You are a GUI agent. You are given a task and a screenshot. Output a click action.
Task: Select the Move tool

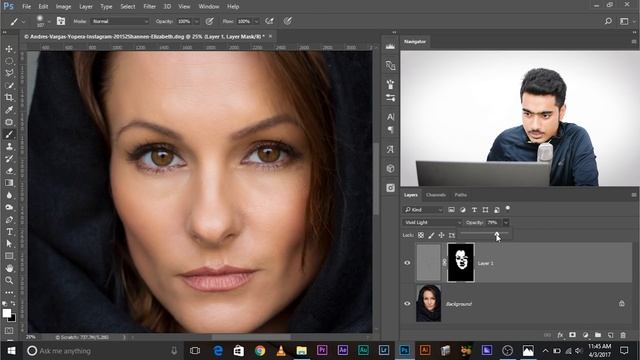[x=9, y=49]
